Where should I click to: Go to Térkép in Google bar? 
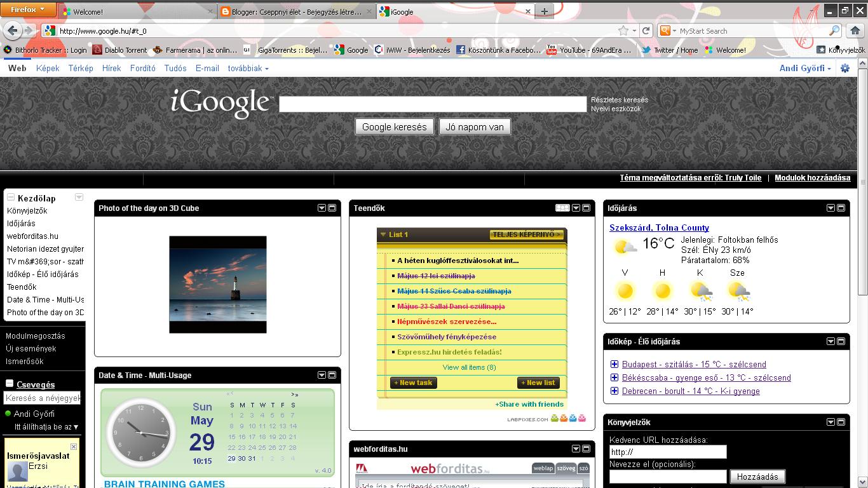pyautogui.click(x=81, y=68)
